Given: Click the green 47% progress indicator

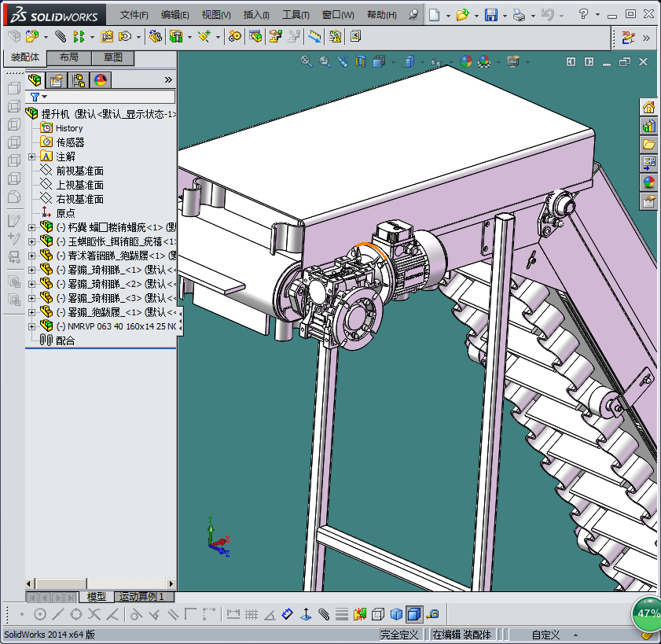Looking at the screenshot, I should click(647, 613).
